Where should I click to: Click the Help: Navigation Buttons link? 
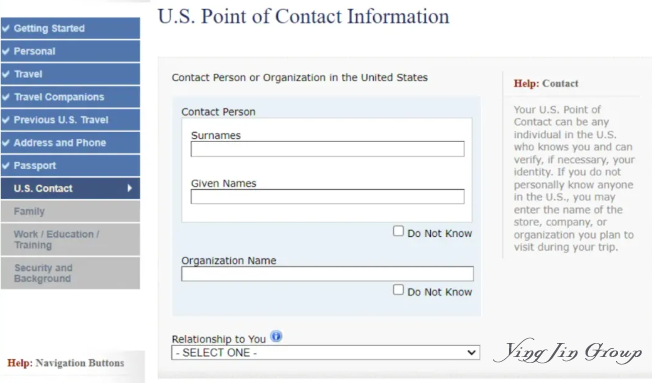[x=66, y=363]
